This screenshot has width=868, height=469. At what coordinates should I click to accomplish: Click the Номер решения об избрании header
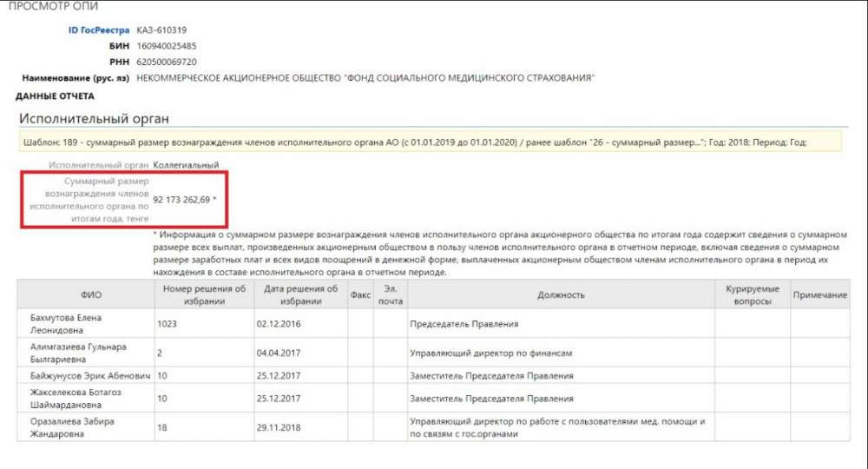tap(201, 295)
